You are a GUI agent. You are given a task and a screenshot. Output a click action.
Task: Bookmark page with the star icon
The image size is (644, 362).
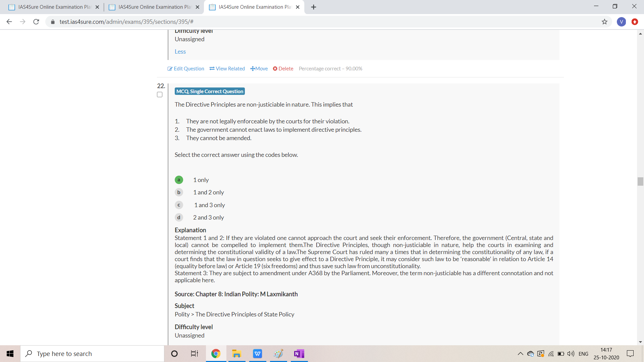click(604, 22)
